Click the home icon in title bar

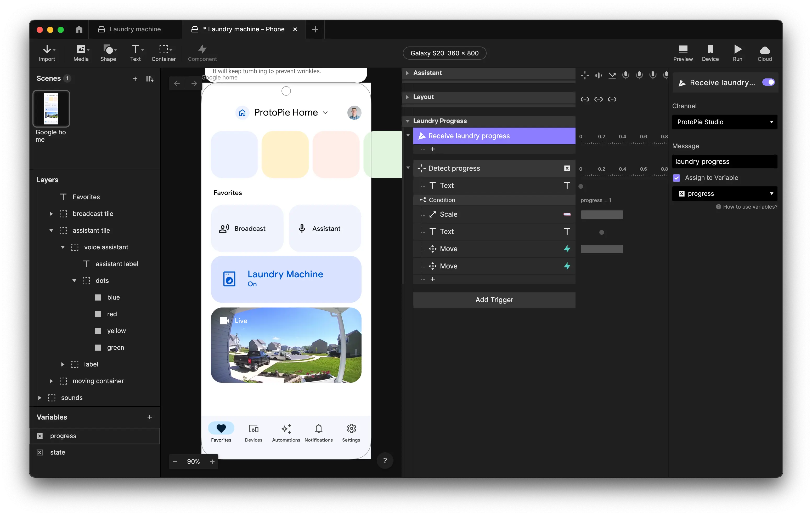click(x=79, y=29)
